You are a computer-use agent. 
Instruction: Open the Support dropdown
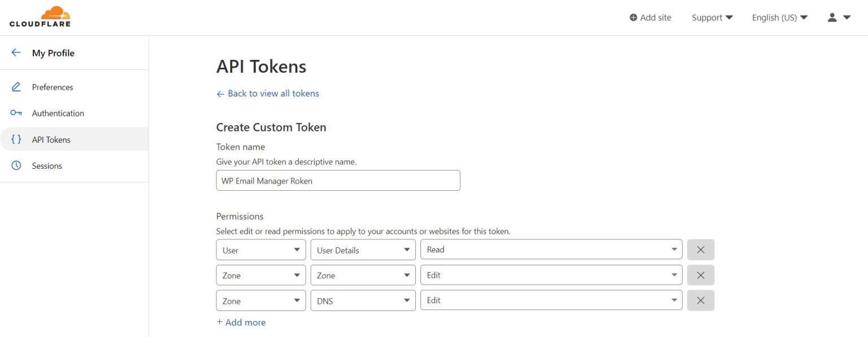[x=712, y=17]
